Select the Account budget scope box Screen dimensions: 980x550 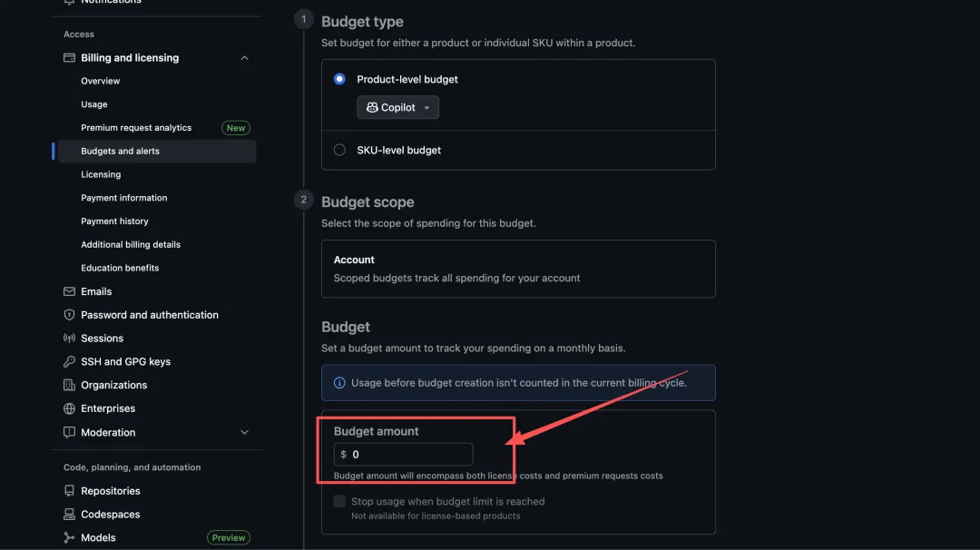pos(518,269)
